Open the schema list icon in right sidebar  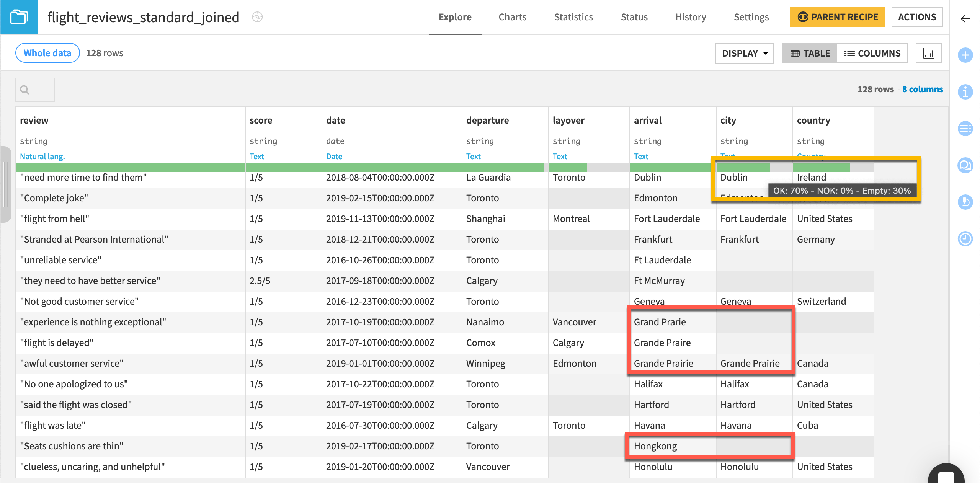tap(965, 129)
